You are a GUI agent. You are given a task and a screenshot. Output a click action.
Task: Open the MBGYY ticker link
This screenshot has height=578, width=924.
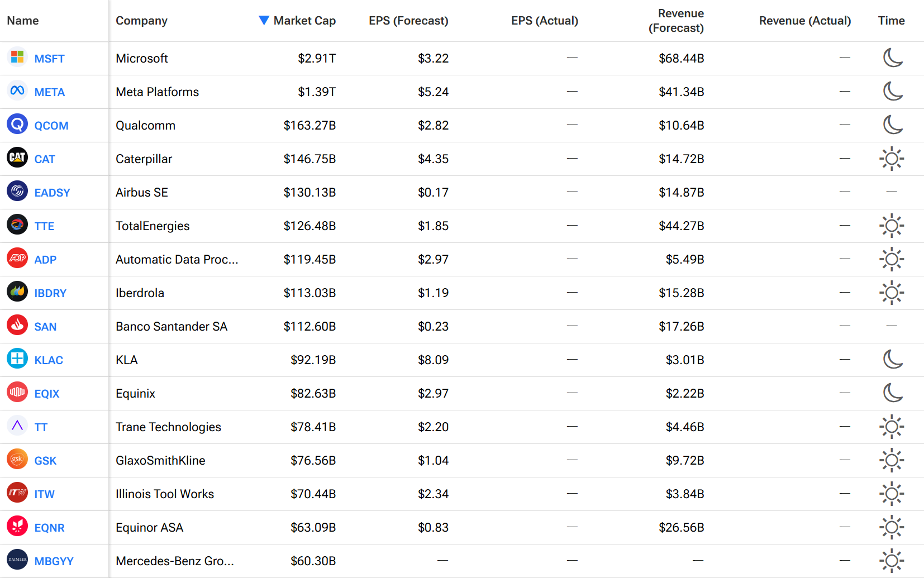[x=54, y=561]
